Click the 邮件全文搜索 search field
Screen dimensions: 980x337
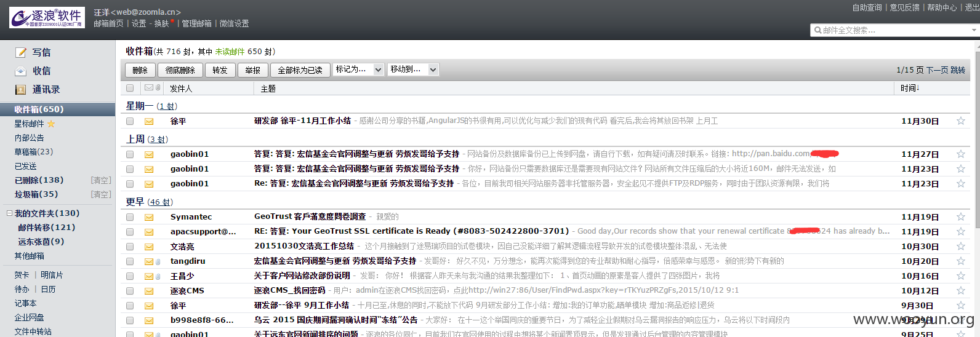[x=893, y=30]
